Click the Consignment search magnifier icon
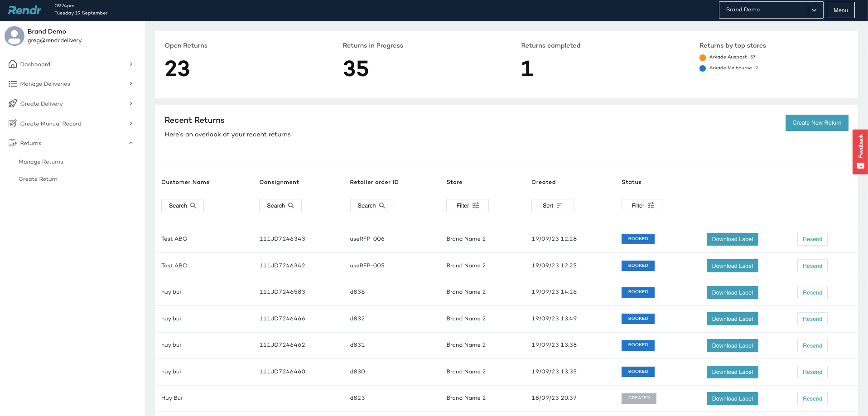 291,205
